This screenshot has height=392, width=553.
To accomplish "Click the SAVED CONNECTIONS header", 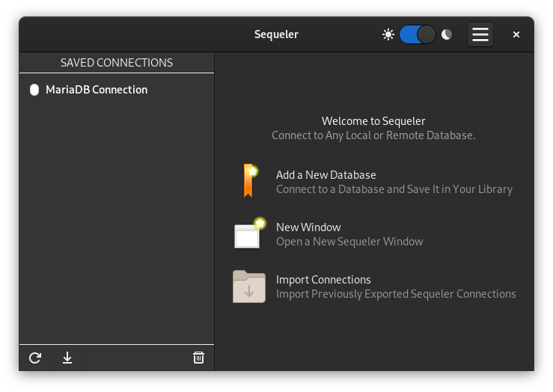I will (x=117, y=63).
